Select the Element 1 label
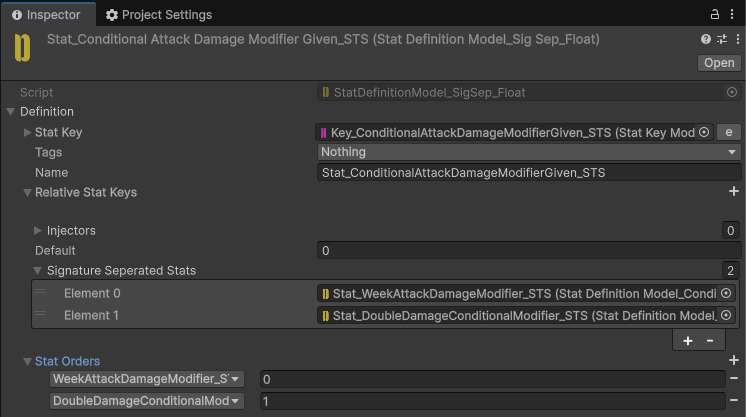 pyautogui.click(x=91, y=315)
